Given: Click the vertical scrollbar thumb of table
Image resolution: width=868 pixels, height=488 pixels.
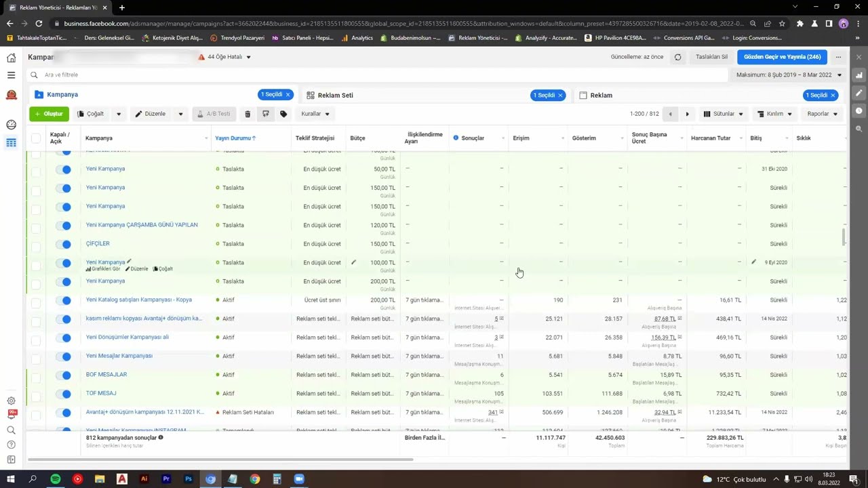Looking at the screenshot, I should pos(844,237).
